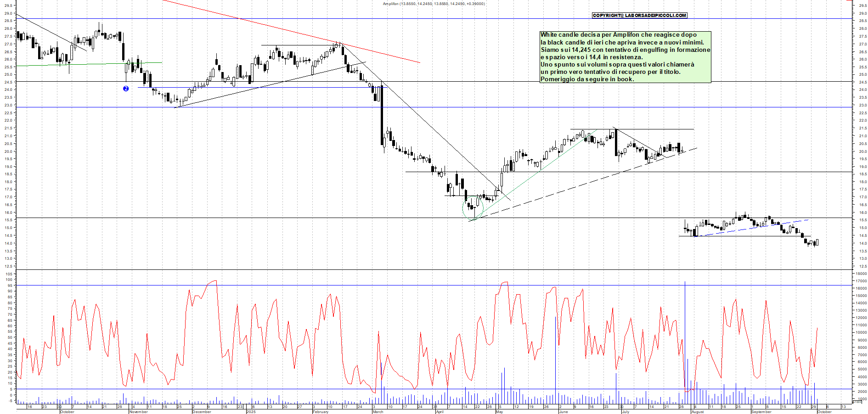Click the red mark at top-right corner
The width and height of the screenshot is (868, 414).
point(849,0)
